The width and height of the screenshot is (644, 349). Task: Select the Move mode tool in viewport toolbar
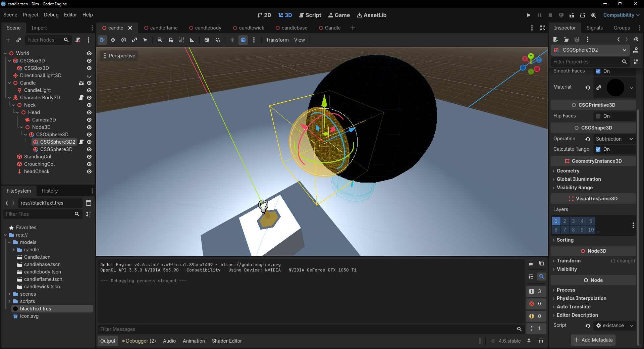[x=113, y=40]
